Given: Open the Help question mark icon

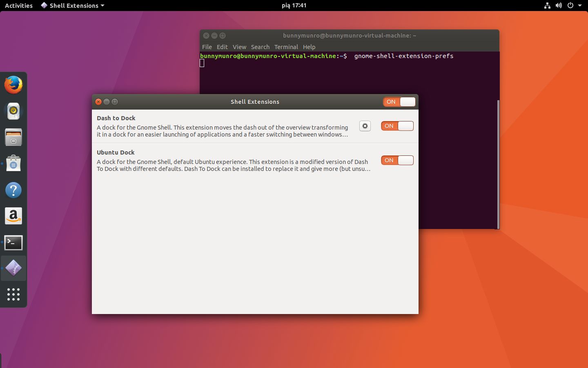Looking at the screenshot, I should click(x=13, y=190).
